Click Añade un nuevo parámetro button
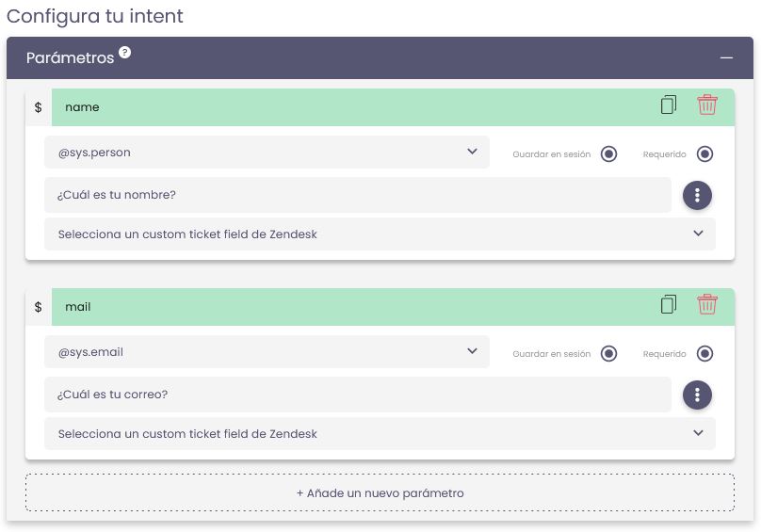This screenshot has width=761, height=532. point(380,492)
